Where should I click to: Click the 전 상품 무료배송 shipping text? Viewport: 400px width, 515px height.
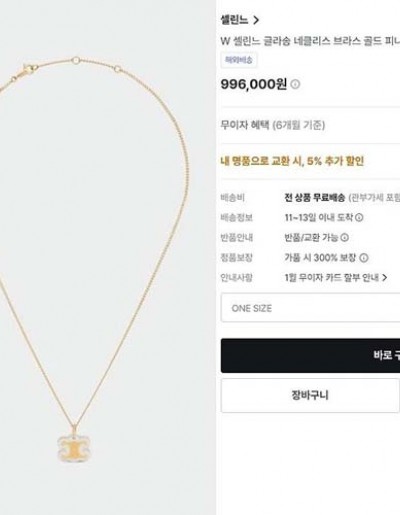point(314,198)
